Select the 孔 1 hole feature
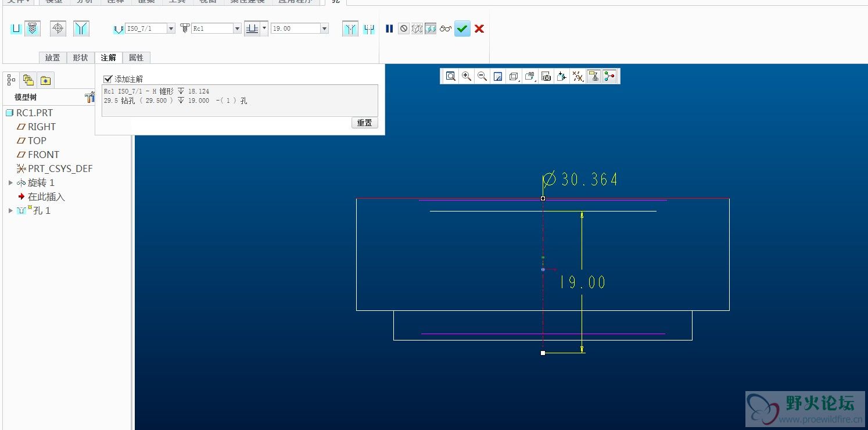868x430 pixels. pyautogui.click(x=34, y=211)
